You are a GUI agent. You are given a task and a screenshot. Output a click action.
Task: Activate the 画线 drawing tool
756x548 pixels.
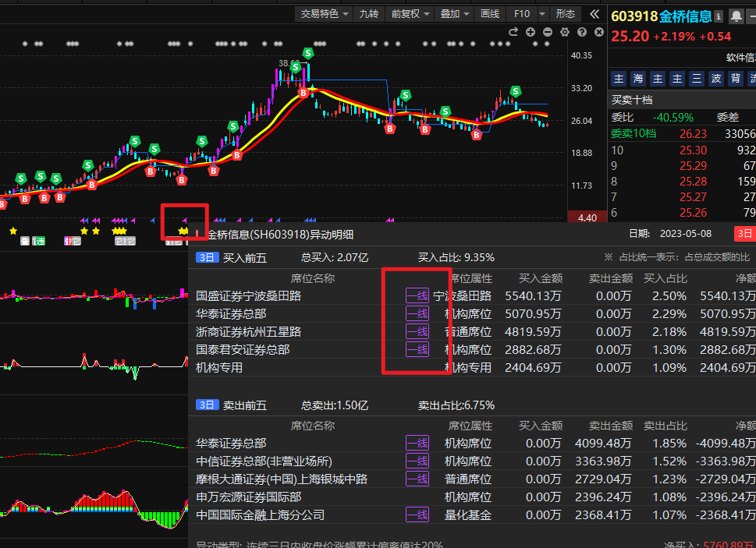[490, 14]
